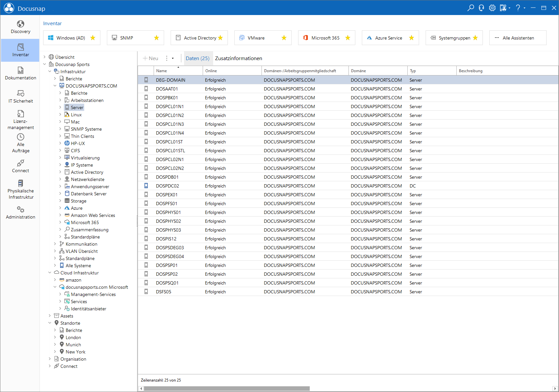The height and width of the screenshot is (392, 559).
Task: Select the DEG-DOMAIN row name cell
Action: [178, 80]
